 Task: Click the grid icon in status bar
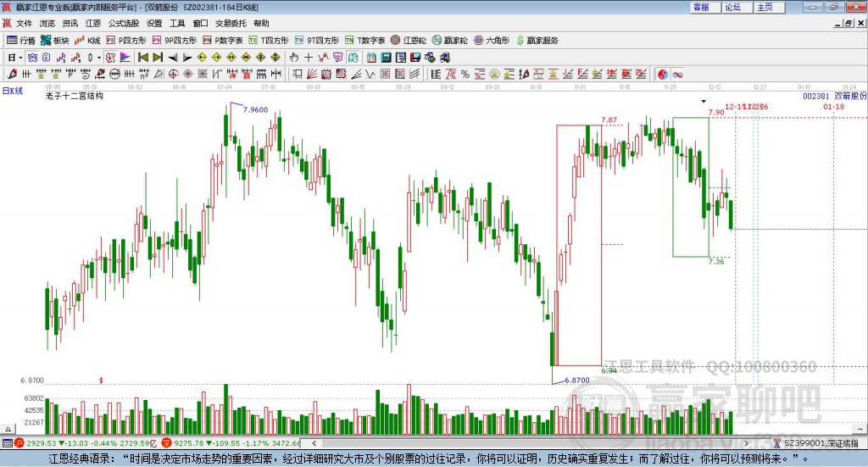(7, 443)
